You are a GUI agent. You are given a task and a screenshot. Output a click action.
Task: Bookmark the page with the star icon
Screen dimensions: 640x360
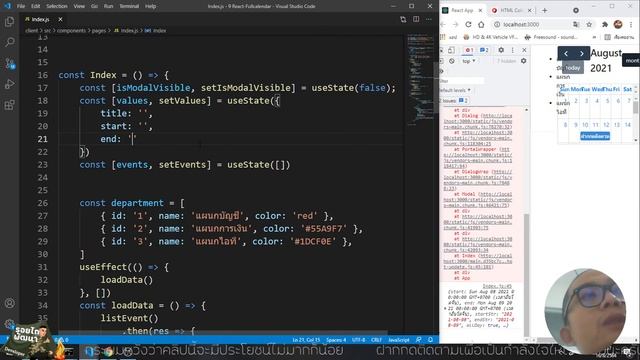pyautogui.click(x=589, y=24)
